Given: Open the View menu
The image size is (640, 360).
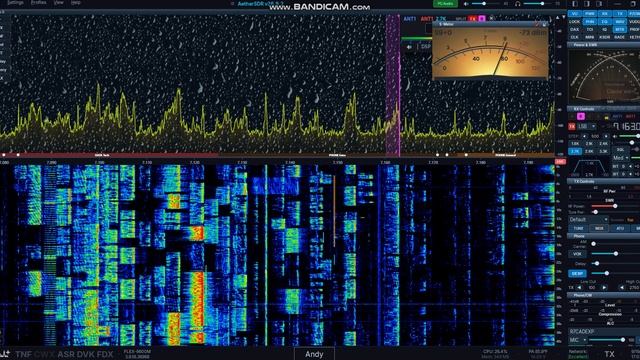Looking at the screenshot, I should (59, 2).
